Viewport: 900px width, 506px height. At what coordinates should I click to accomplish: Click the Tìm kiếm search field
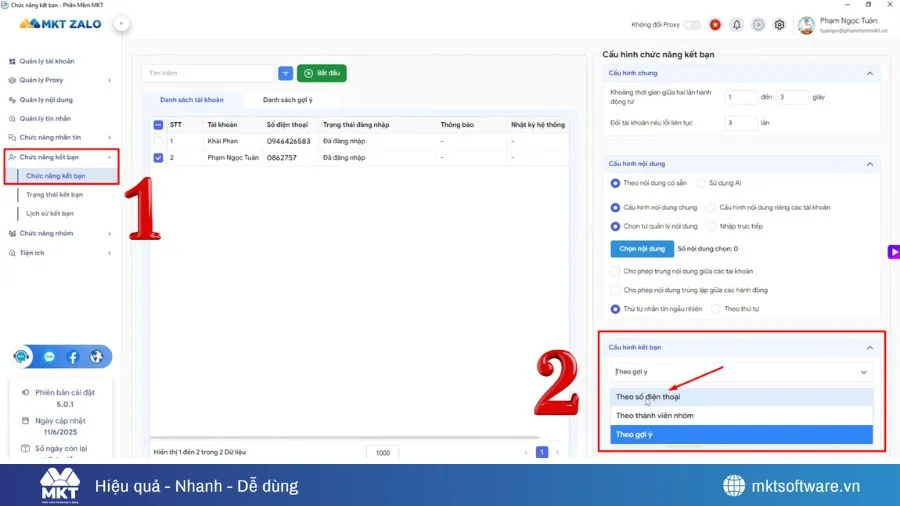208,73
